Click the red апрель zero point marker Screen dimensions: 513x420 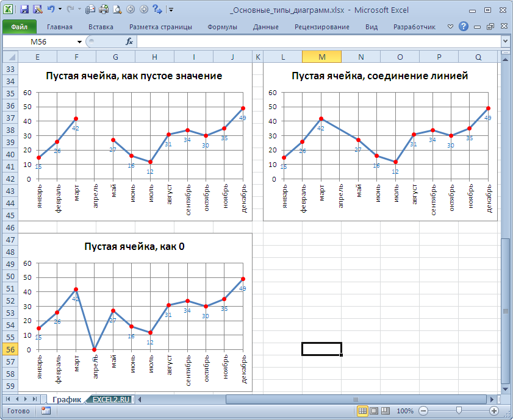[94, 349]
